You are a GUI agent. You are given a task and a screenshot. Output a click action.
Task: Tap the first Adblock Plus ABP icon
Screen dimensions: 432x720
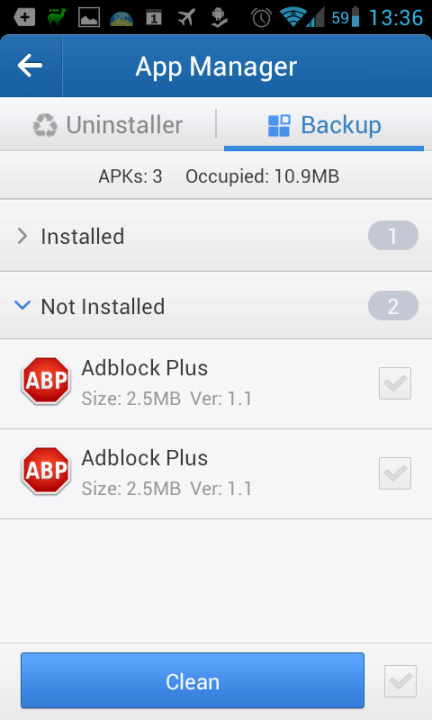46,381
